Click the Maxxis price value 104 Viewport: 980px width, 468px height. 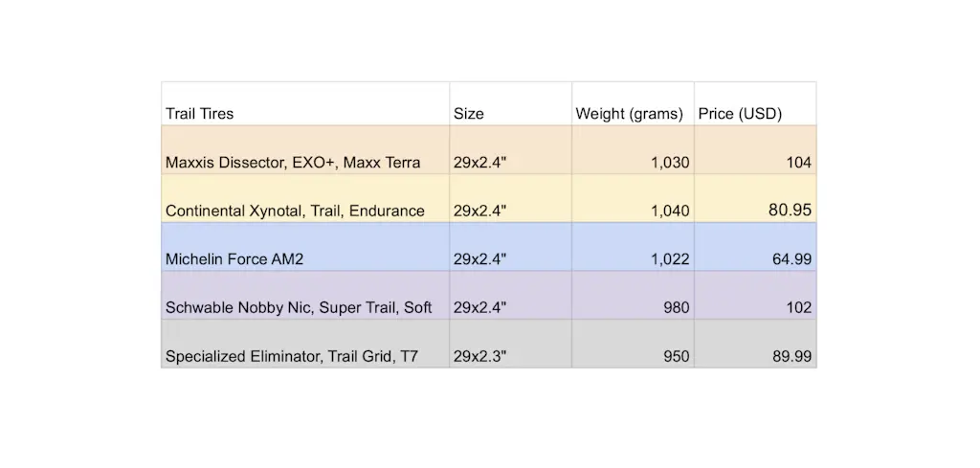pos(798,162)
